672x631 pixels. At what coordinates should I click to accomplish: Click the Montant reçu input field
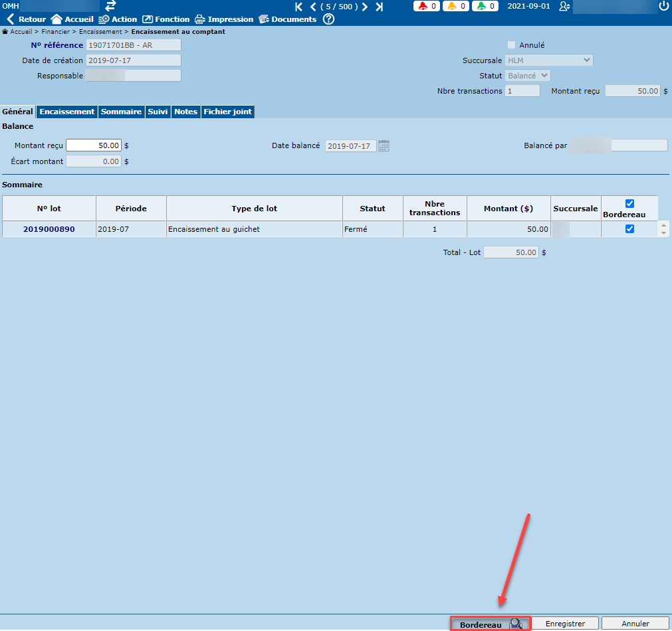(x=94, y=145)
